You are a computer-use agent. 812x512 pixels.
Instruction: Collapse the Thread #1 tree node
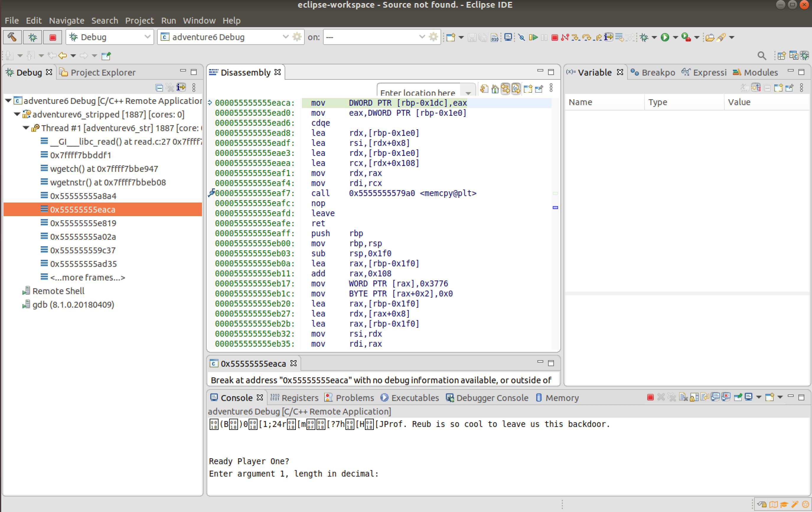[26, 128]
